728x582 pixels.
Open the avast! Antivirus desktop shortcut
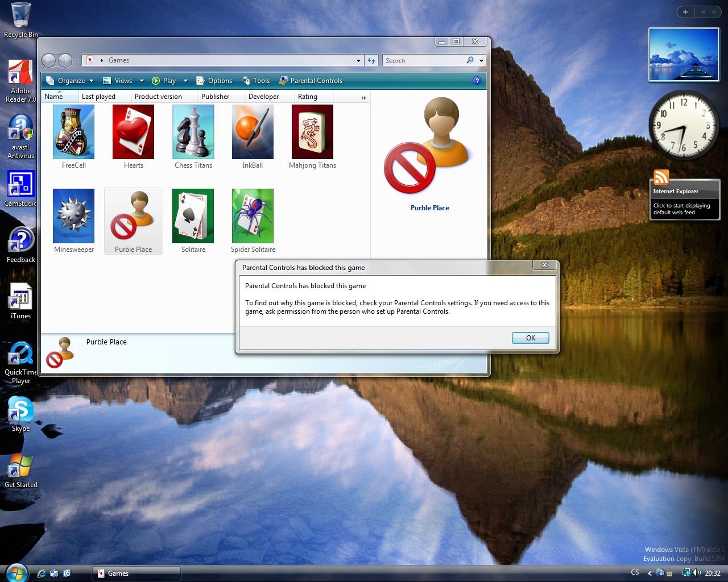point(21,128)
